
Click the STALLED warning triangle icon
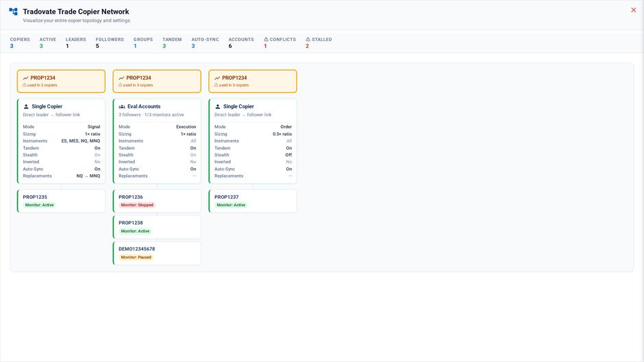point(308,40)
